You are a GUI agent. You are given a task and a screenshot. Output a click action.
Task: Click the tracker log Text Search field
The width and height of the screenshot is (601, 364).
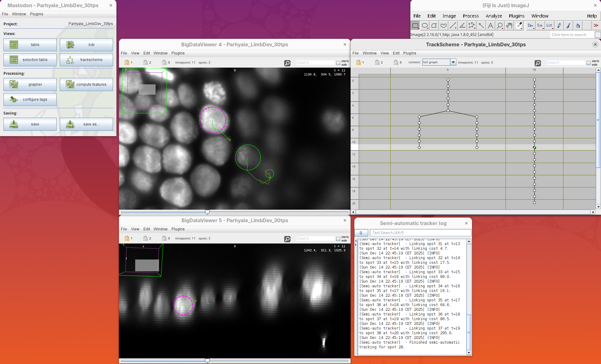click(420, 233)
